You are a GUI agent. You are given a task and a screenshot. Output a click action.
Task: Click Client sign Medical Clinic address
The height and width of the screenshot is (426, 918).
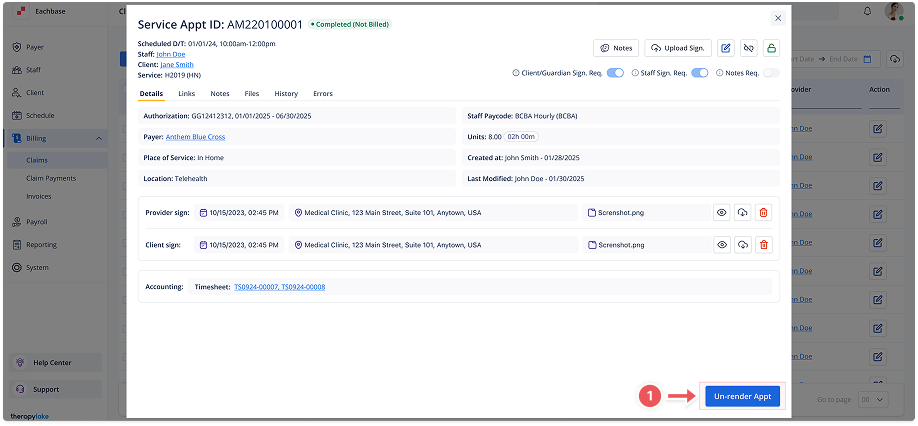pos(392,245)
